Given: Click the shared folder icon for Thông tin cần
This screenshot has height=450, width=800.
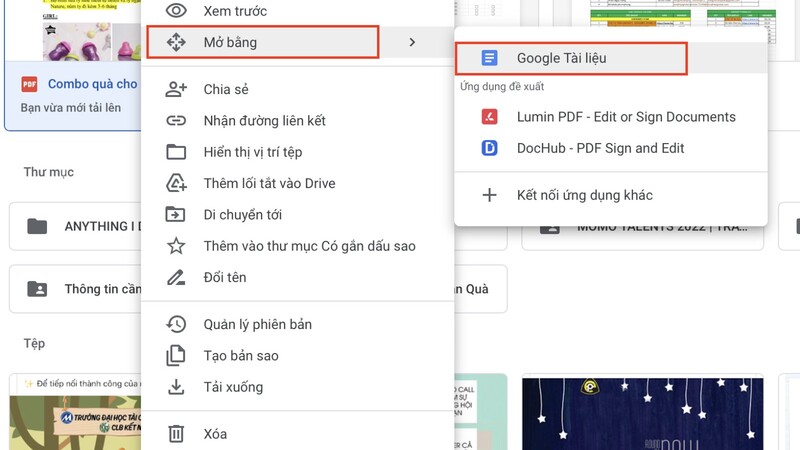Looking at the screenshot, I should click(x=37, y=289).
